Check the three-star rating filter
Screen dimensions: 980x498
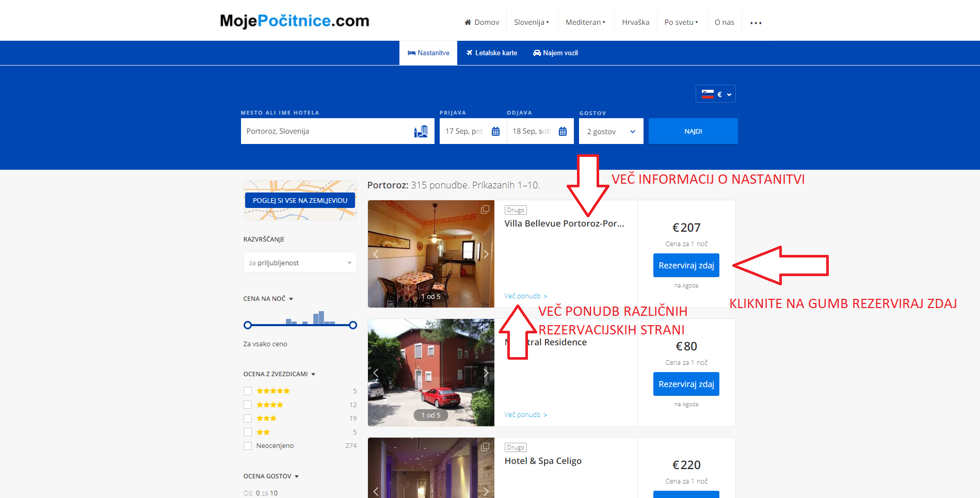point(248,419)
